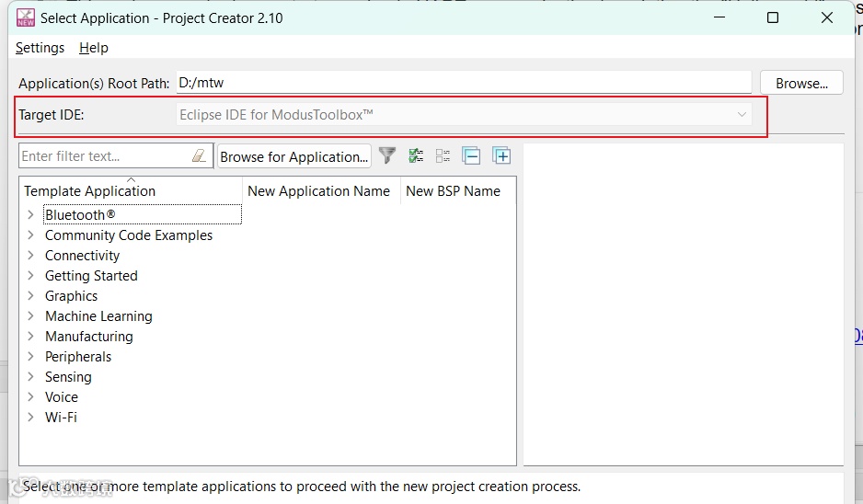Click New Application Name column header

(321, 190)
